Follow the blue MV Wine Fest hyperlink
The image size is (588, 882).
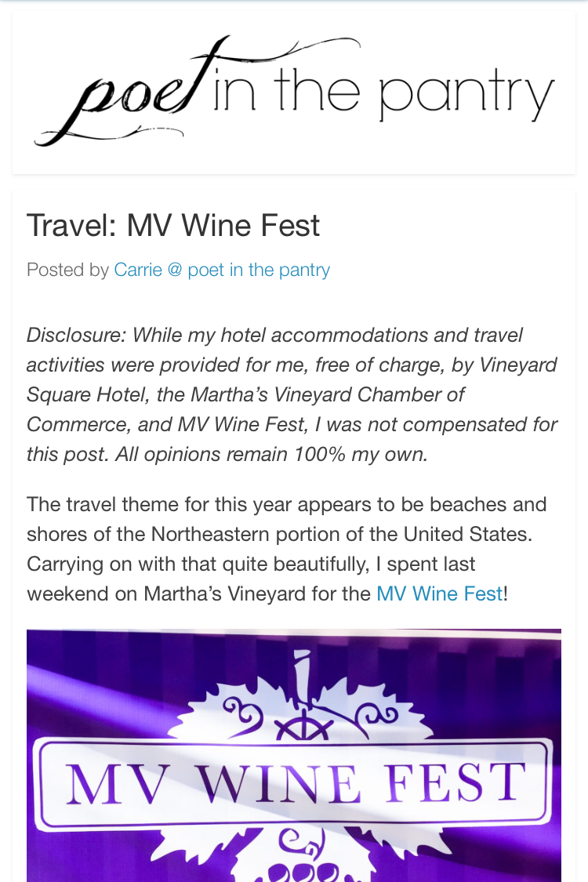pos(440,593)
